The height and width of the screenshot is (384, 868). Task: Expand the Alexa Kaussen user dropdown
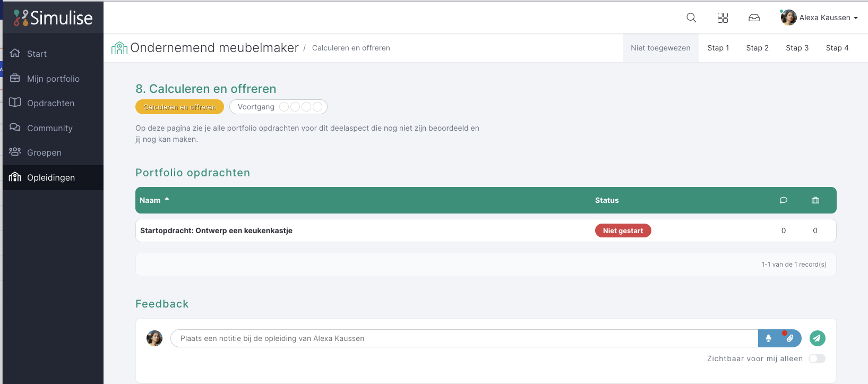(x=829, y=18)
